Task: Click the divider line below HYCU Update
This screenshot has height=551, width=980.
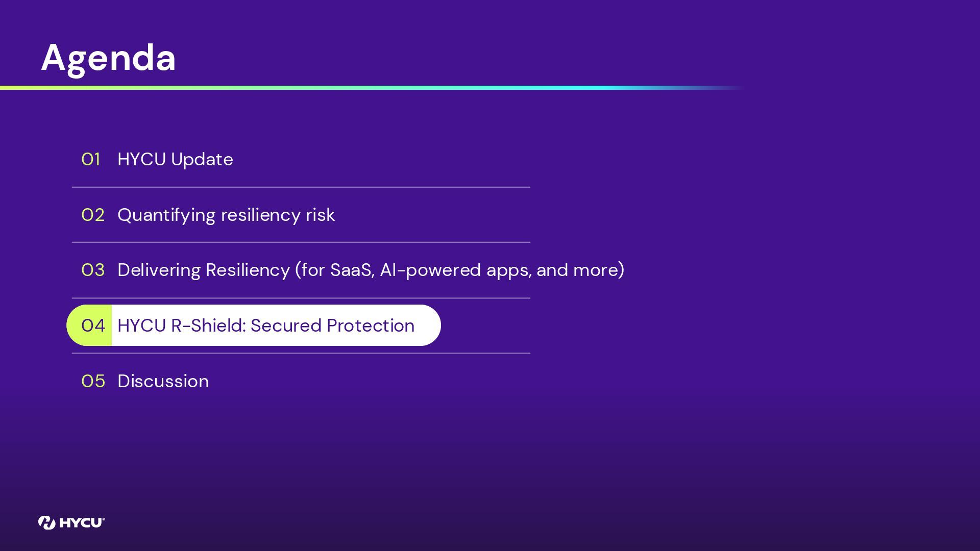Action: tap(301, 187)
